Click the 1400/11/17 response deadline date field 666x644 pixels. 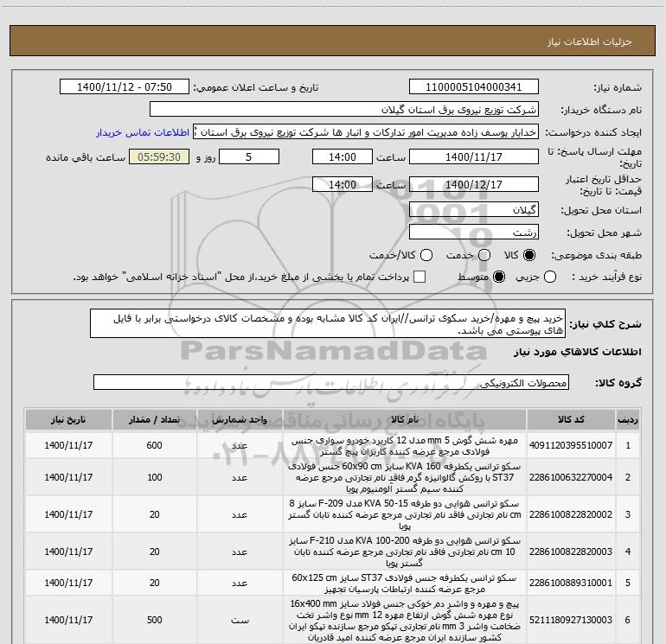click(x=474, y=157)
